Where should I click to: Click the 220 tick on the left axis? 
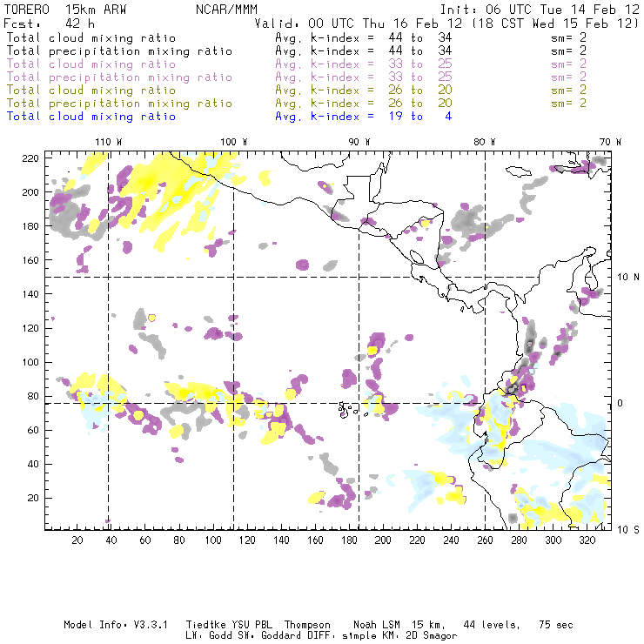(31, 158)
